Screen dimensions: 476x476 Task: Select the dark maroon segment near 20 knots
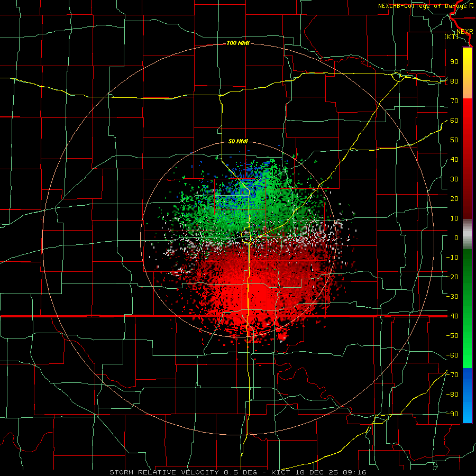pos(467,199)
